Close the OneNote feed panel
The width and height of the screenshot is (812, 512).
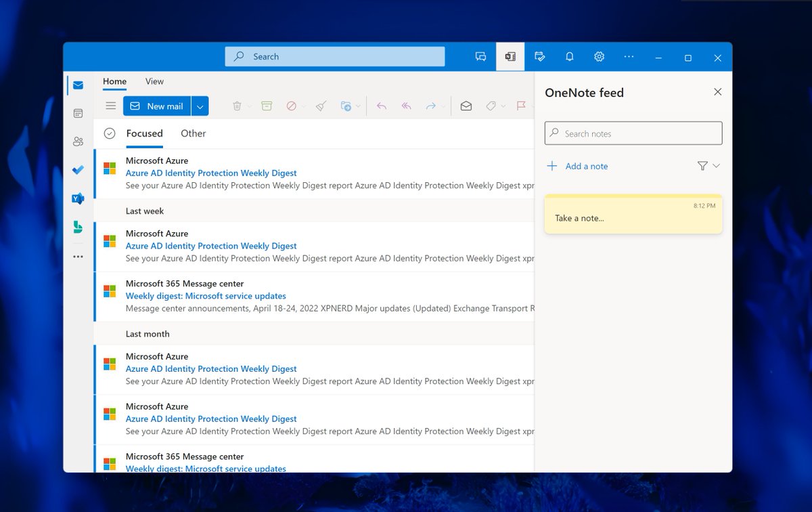pos(718,92)
